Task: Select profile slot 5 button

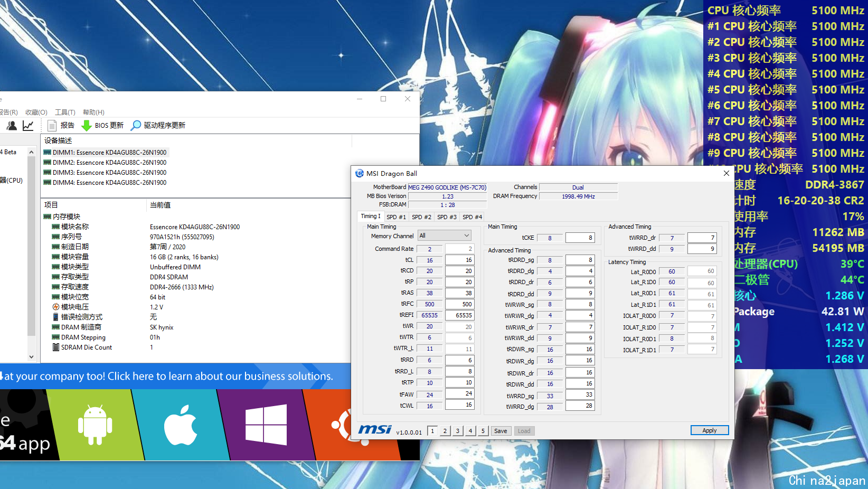Action: (x=483, y=431)
